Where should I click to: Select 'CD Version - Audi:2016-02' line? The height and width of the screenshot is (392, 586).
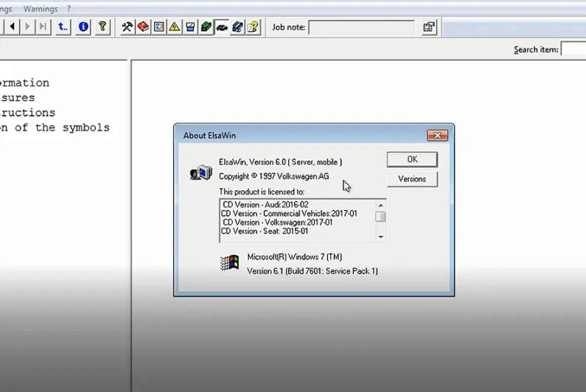[x=265, y=205]
